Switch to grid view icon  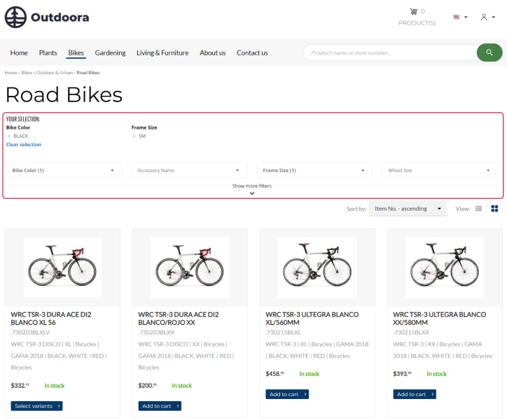pos(494,209)
